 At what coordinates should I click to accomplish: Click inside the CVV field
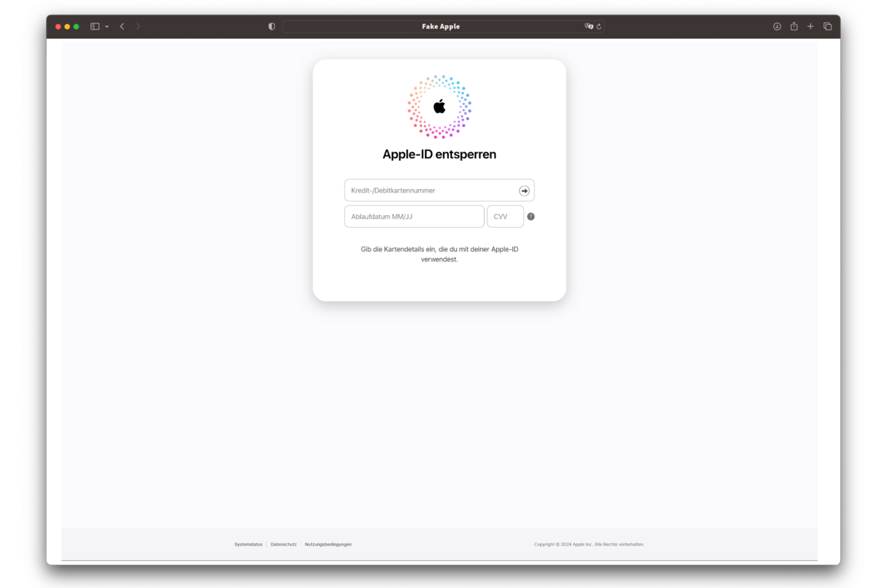point(505,216)
